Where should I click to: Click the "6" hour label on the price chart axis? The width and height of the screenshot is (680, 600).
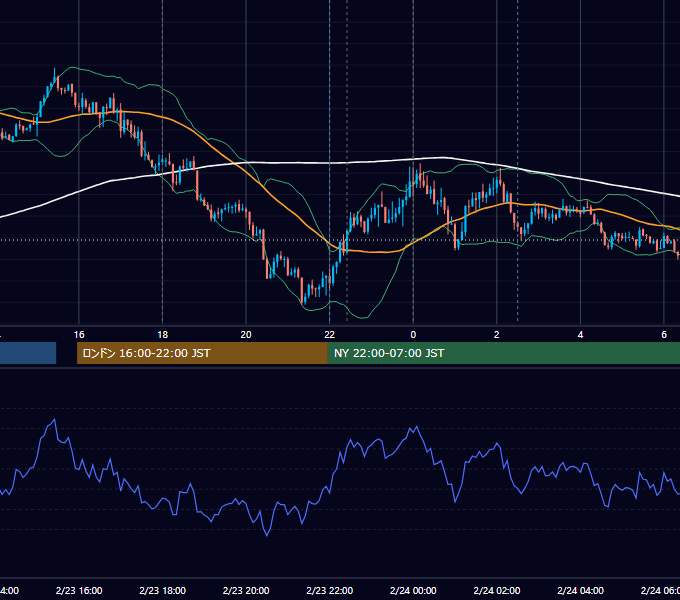[x=664, y=335]
